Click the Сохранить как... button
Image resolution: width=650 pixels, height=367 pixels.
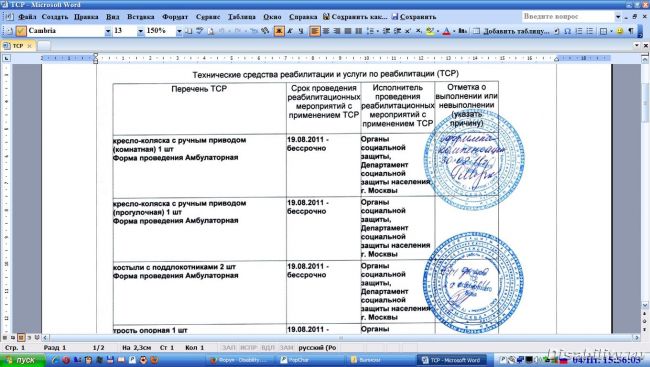[x=355, y=17]
